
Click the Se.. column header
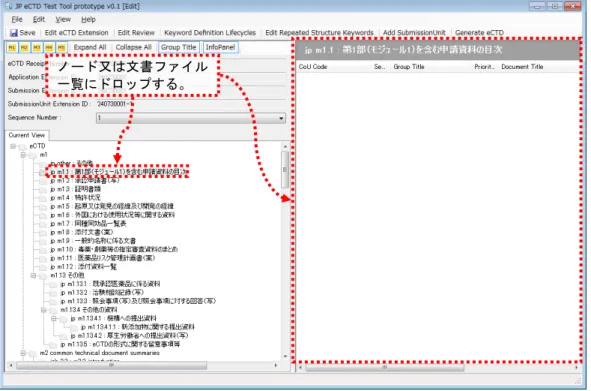(380, 67)
